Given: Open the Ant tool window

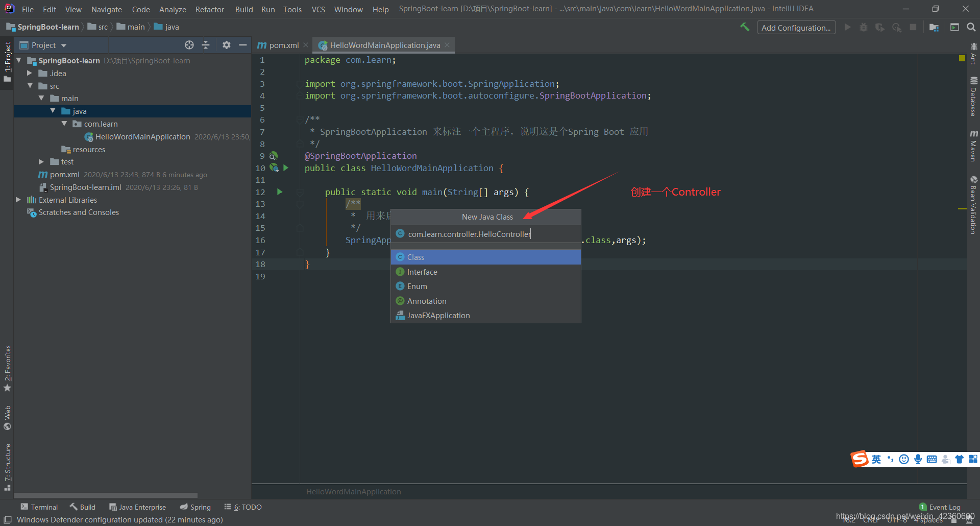Looking at the screenshot, I should [973, 53].
